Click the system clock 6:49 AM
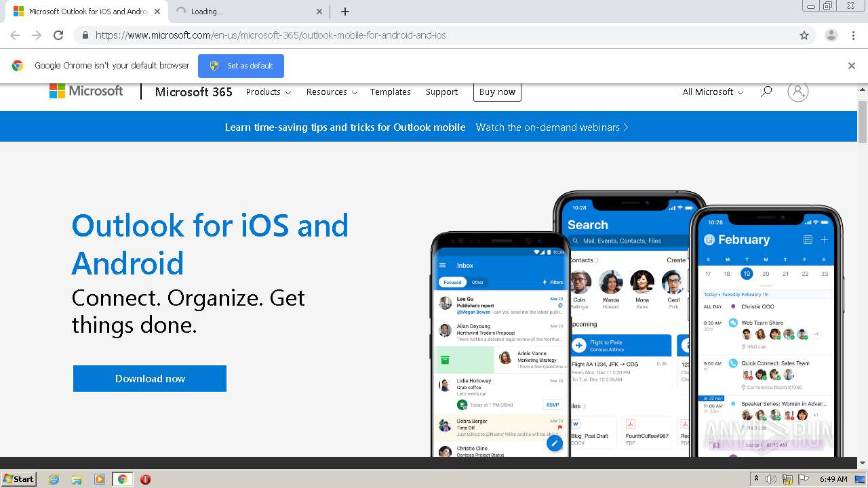The width and height of the screenshot is (868, 488). (833, 479)
